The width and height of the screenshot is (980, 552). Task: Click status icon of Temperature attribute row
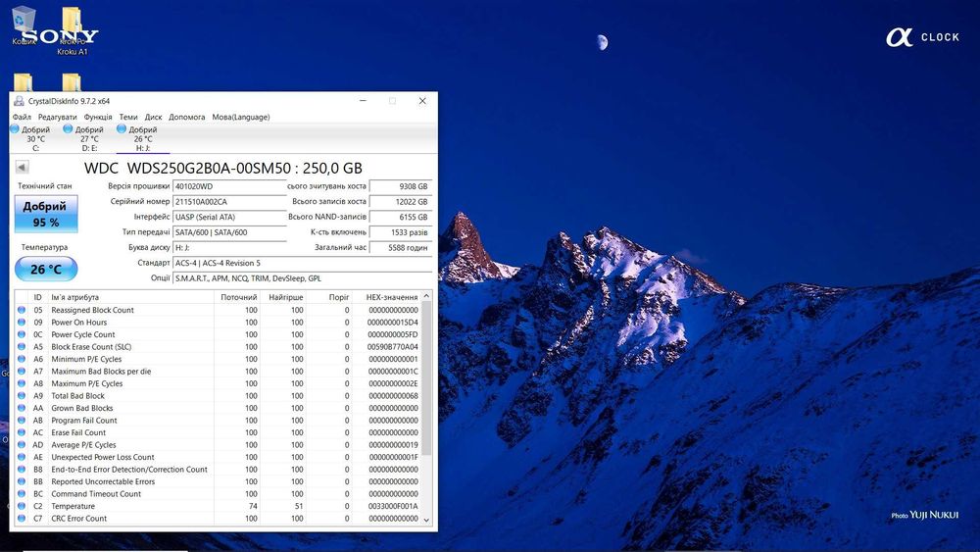pos(22,506)
